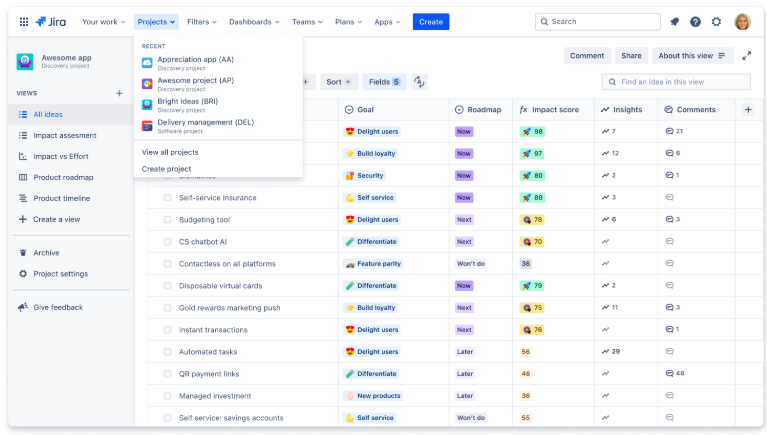Screen dimensions: 767x435
Task: Click the Share button
Action: (631, 56)
